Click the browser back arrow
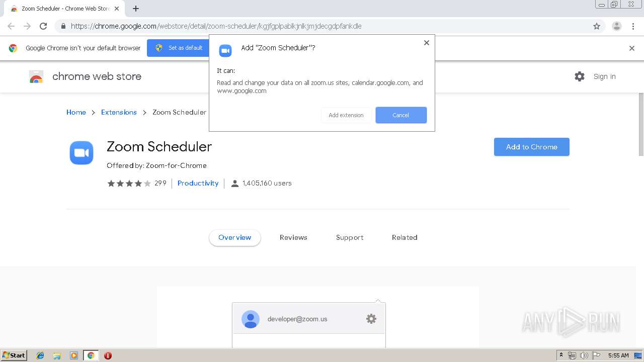This screenshot has width=644, height=362. pyautogui.click(x=11, y=26)
